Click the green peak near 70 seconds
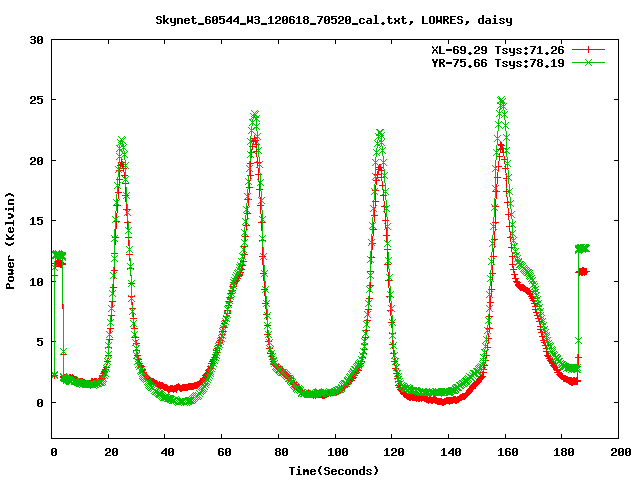The height and width of the screenshot is (480, 640). coord(255,114)
